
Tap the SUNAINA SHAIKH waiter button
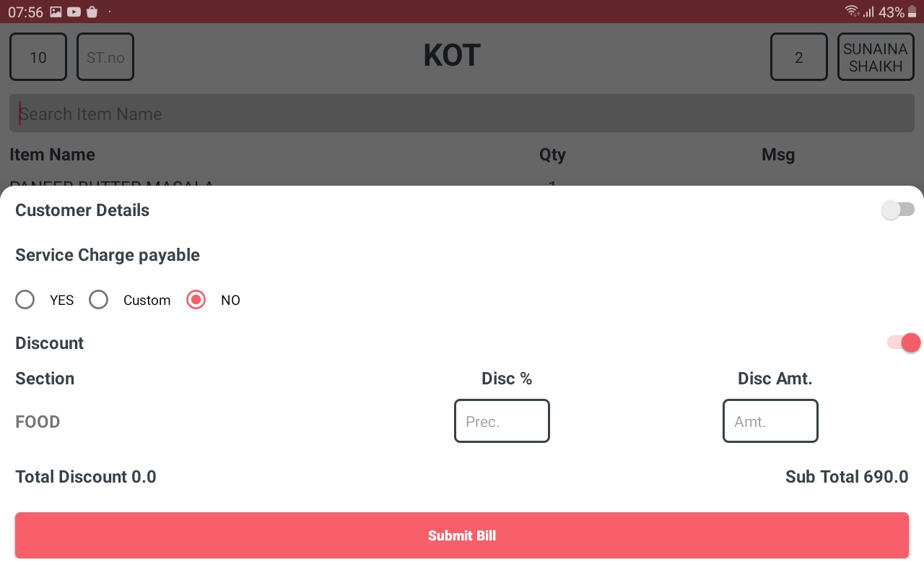[x=874, y=57]
